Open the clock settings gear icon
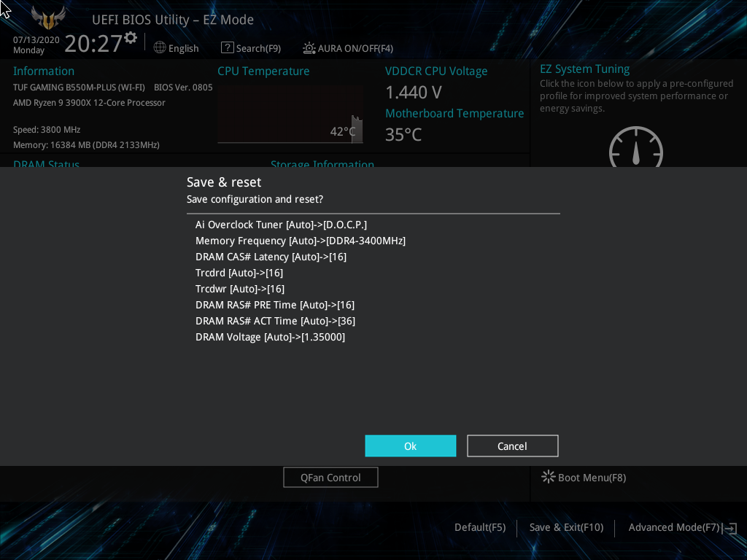This screenshot has width=747, height=560. (130, 38)
